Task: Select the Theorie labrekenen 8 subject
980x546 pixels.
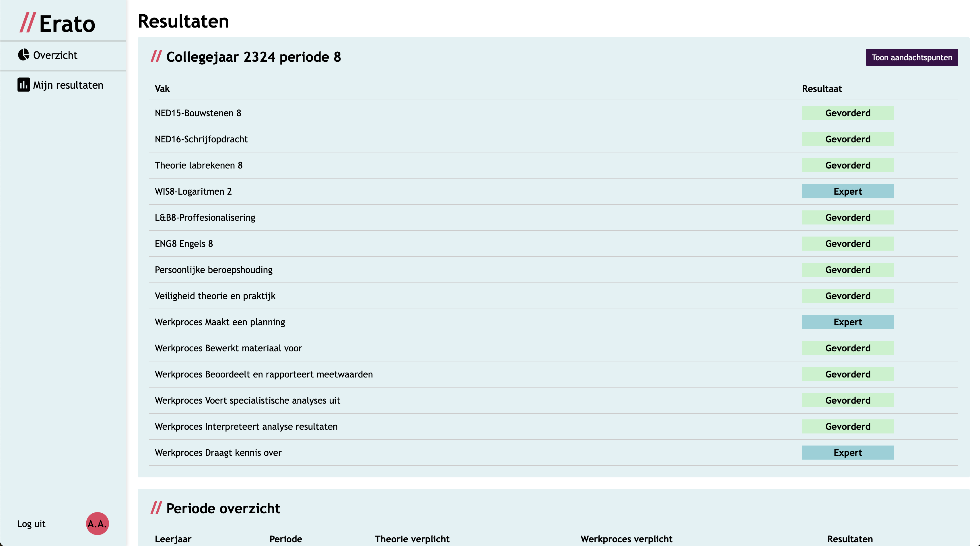Action: [198, 165]
